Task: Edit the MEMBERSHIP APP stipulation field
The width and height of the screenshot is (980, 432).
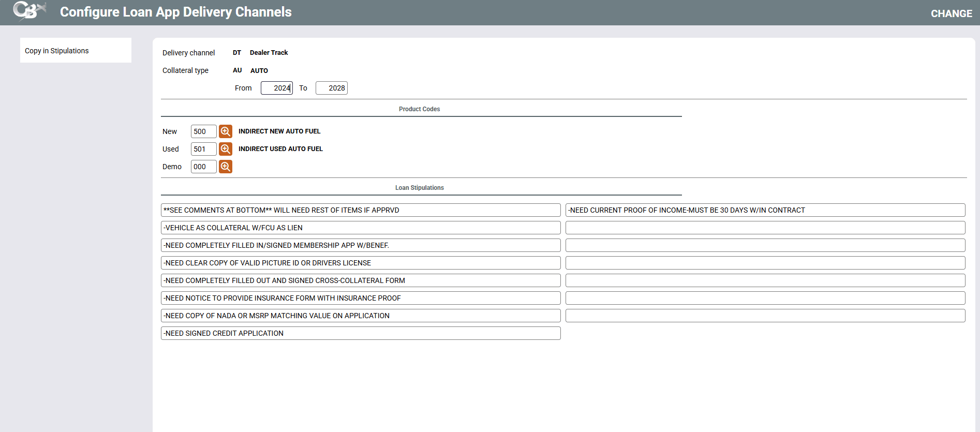Action: pos(360,245)
